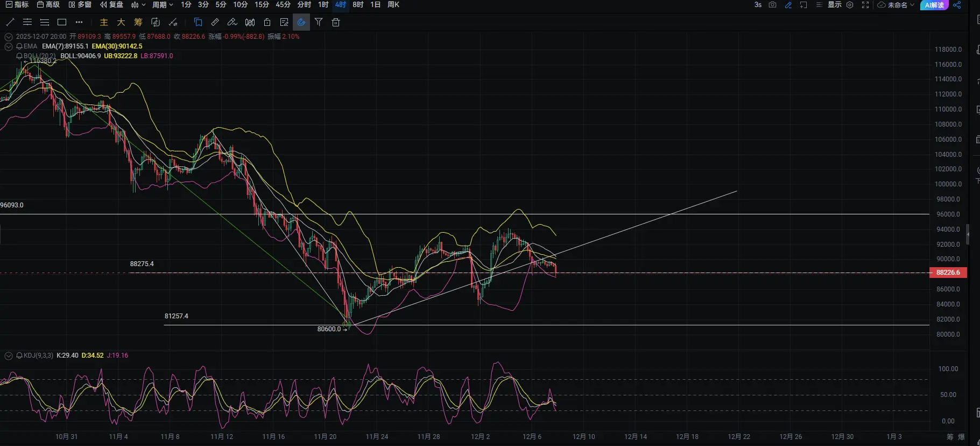Select the active 4时 timeframe
This screenshot has height=446, width=980.
[x=341, y=5]
